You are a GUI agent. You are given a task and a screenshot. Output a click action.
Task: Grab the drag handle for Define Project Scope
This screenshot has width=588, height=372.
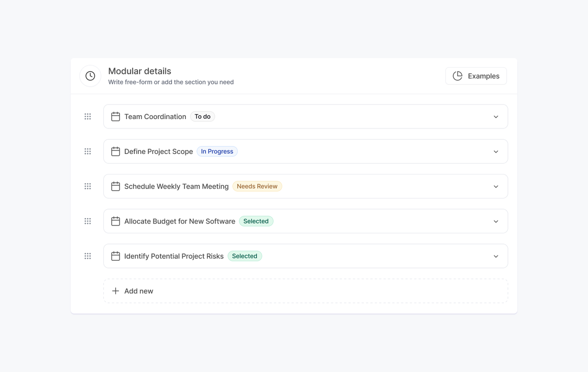(x=88, y=151)
